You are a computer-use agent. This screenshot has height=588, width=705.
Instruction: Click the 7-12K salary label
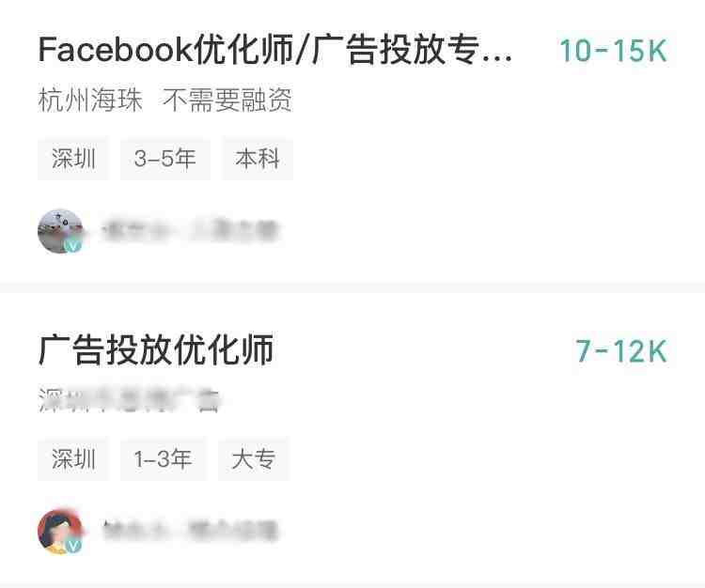tap(621, 350)
